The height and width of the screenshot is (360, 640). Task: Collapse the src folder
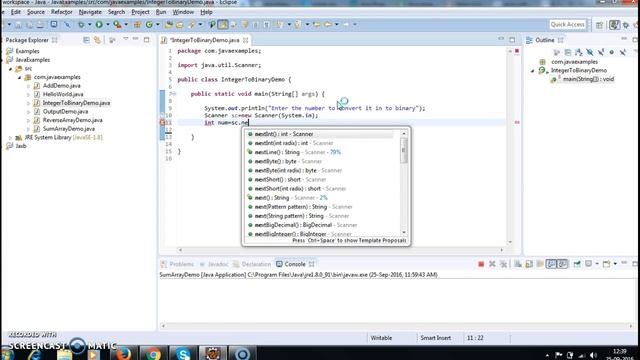(x=11, y=69)
